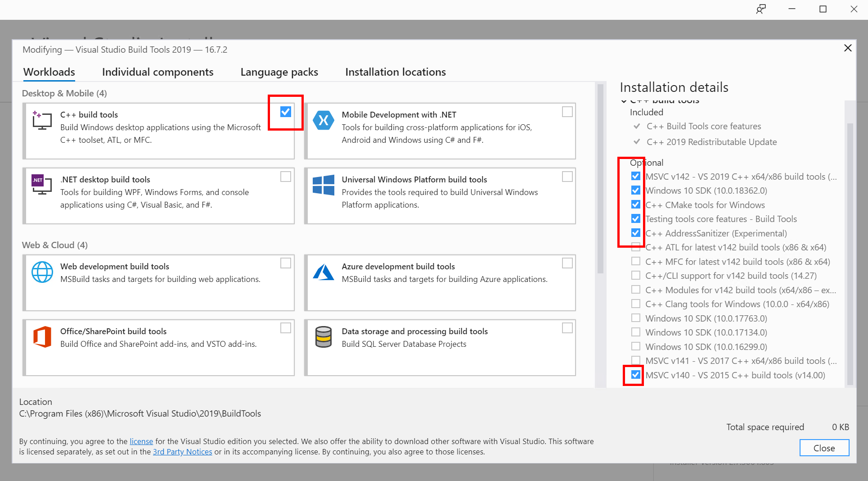Click C++ Build Tools core features item
This screenshot has width=868, height=481.
coord(704,126)
